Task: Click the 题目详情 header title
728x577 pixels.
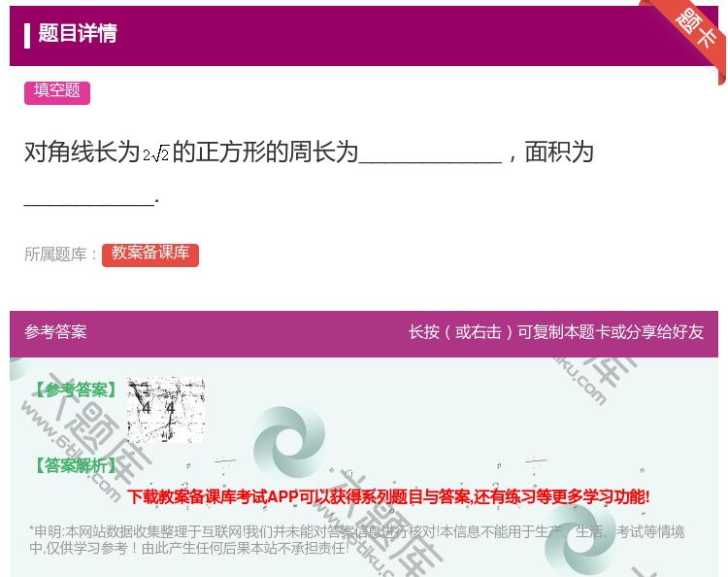Action: 78,34
